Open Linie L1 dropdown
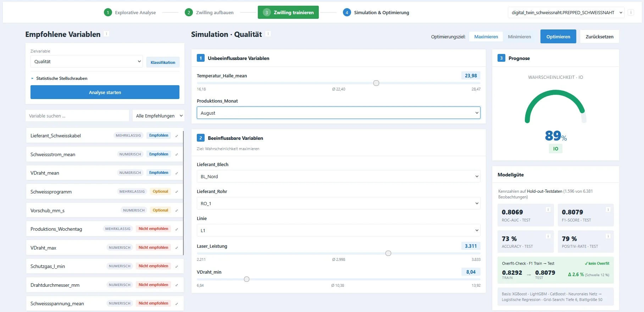Viewport: 644px width, 312px height. pyautogui.click(x=339, y=230)
